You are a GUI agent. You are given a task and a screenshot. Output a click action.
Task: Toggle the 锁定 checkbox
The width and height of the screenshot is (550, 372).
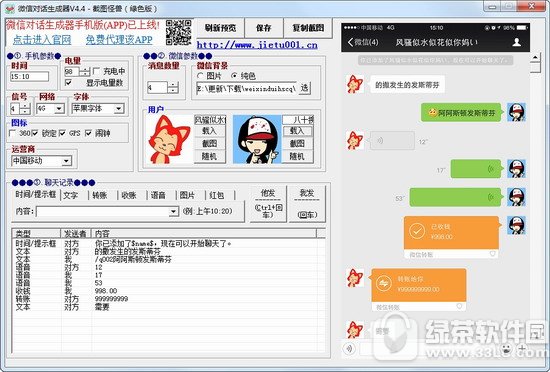(x=35, y=133)
